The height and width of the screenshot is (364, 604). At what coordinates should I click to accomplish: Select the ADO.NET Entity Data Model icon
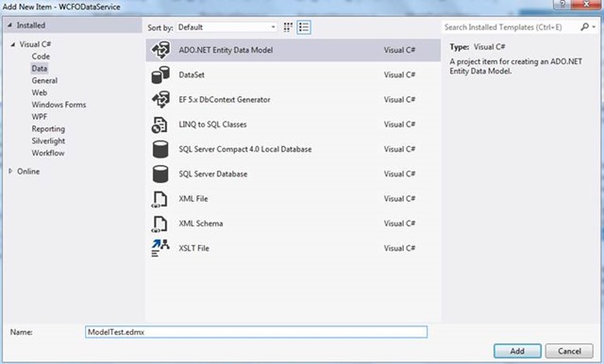point(160,50)
